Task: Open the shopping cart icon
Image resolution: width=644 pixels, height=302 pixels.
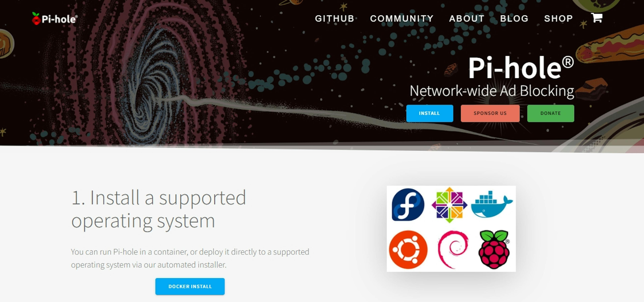Action: click(597, 18)
